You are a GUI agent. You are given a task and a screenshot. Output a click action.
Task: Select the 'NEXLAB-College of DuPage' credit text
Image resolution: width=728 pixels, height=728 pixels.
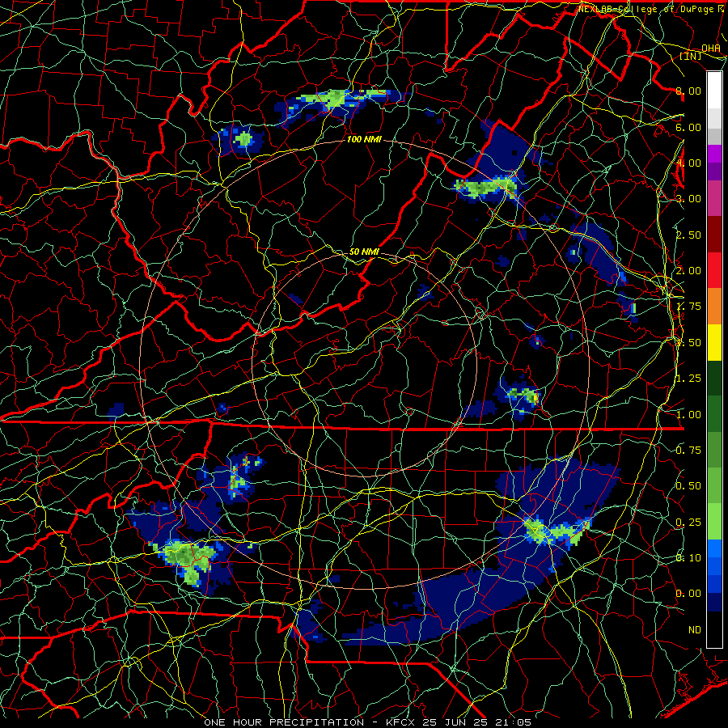pyautogui.click(x=648, y=9)
